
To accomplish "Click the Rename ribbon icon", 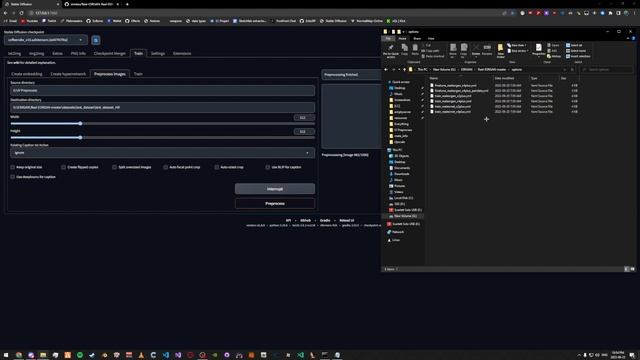I will coord(487,50).
